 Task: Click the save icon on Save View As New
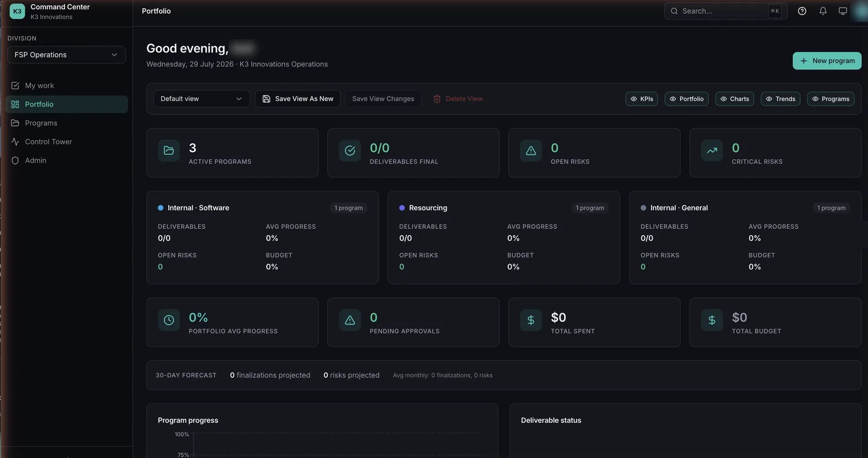click(x=266, y=99)
